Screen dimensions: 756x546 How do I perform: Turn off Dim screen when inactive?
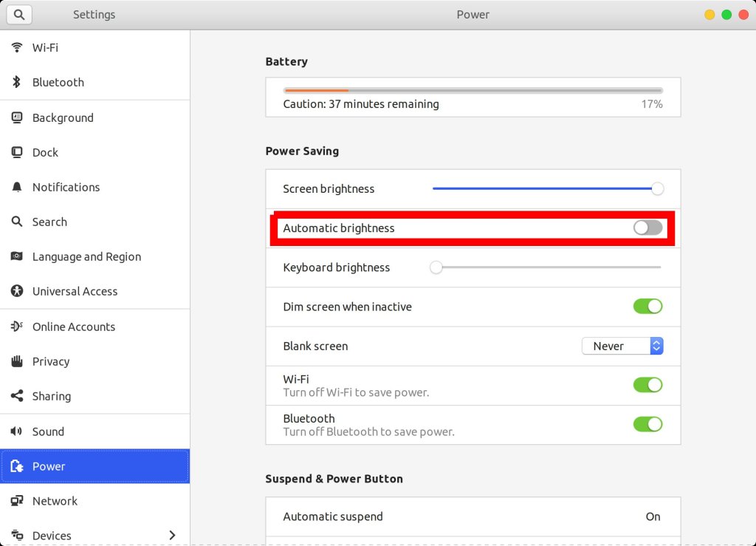tap(647, 307)
